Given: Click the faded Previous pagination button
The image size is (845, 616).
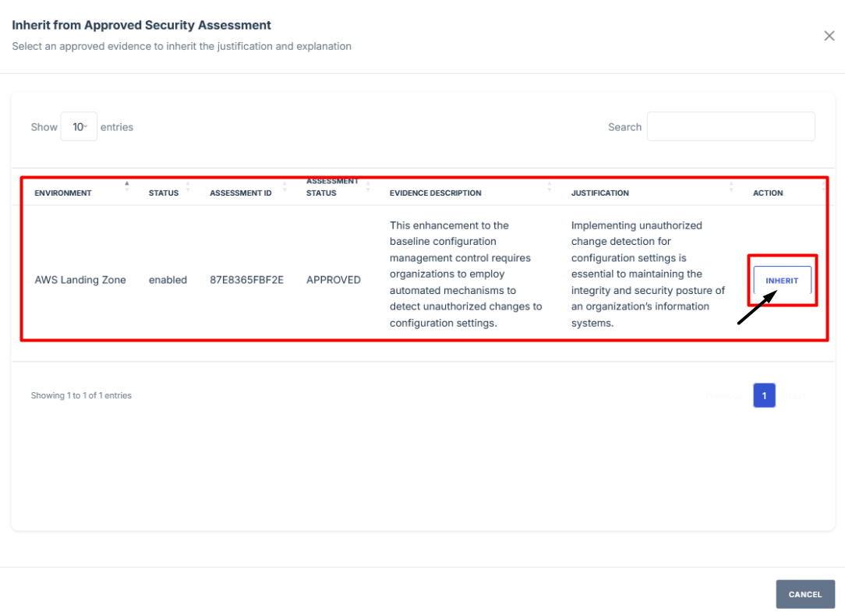Looking at the screenshot, I should click(725, 396).
